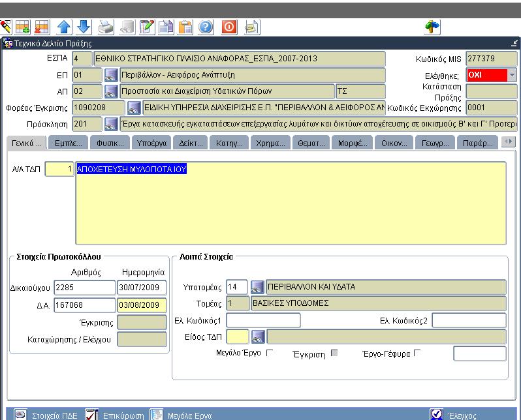Toggle the Έγκριση checkbox
The width and height of the screenshot is (521, 420).
point(334,353)
